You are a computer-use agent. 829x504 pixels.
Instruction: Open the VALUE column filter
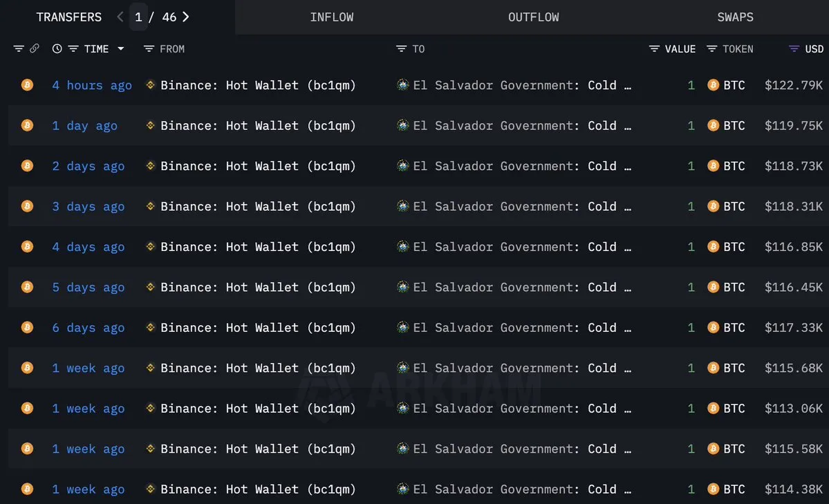tap(654, 48)
